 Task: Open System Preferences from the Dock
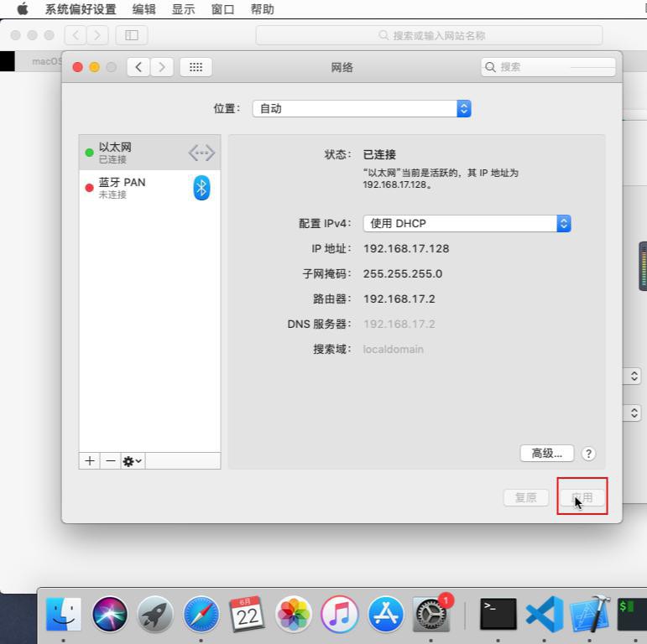pos(431,615)
